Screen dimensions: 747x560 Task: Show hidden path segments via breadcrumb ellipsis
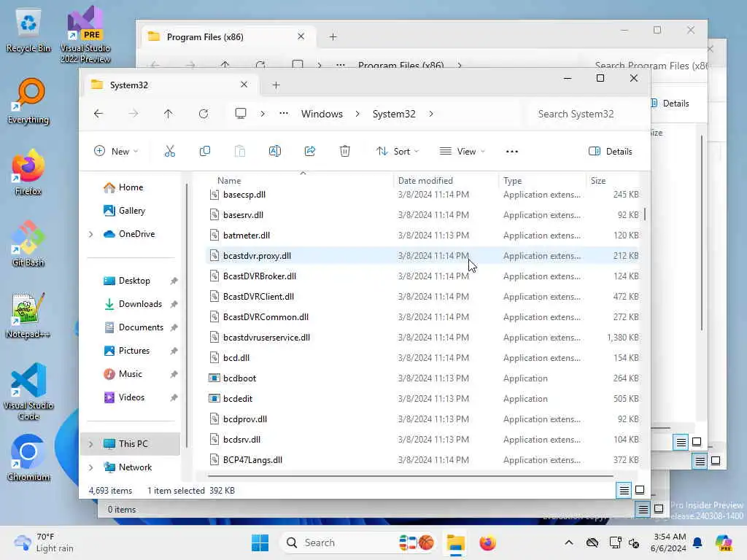click(284, 114)
